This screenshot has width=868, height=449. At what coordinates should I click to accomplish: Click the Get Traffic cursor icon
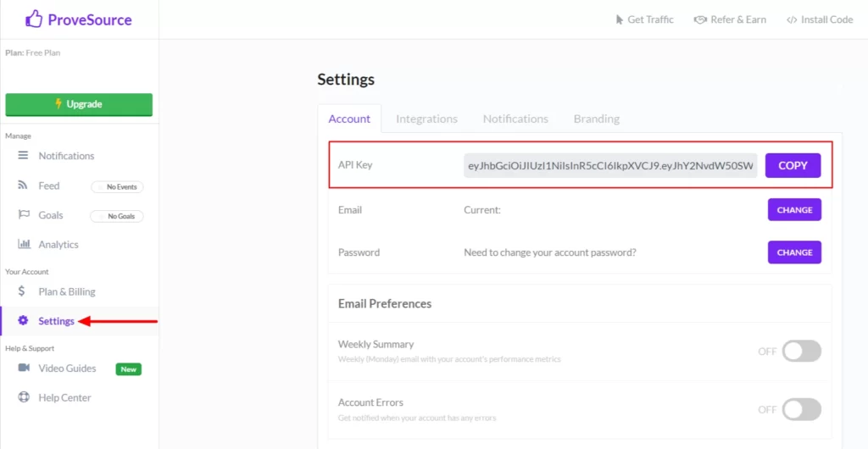620,19
